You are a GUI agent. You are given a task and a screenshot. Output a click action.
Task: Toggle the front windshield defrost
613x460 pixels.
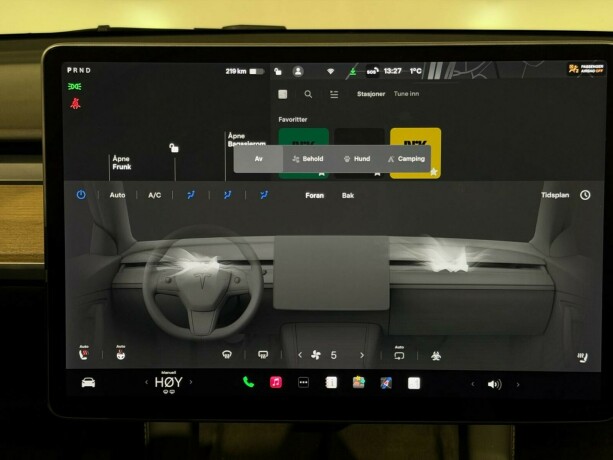pyautogui.click(x=227, y=355)
